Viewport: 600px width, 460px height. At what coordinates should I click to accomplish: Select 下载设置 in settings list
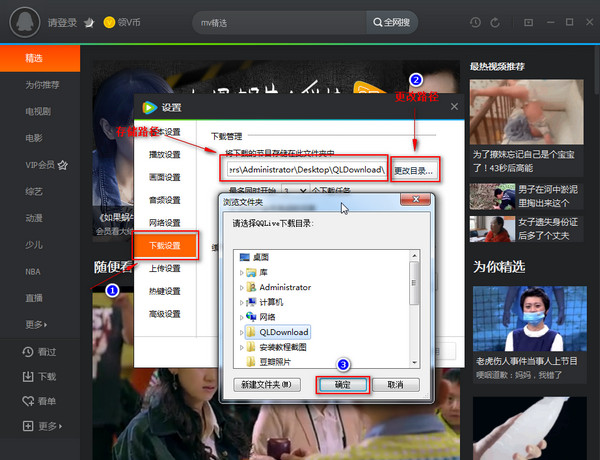(165, 246)
